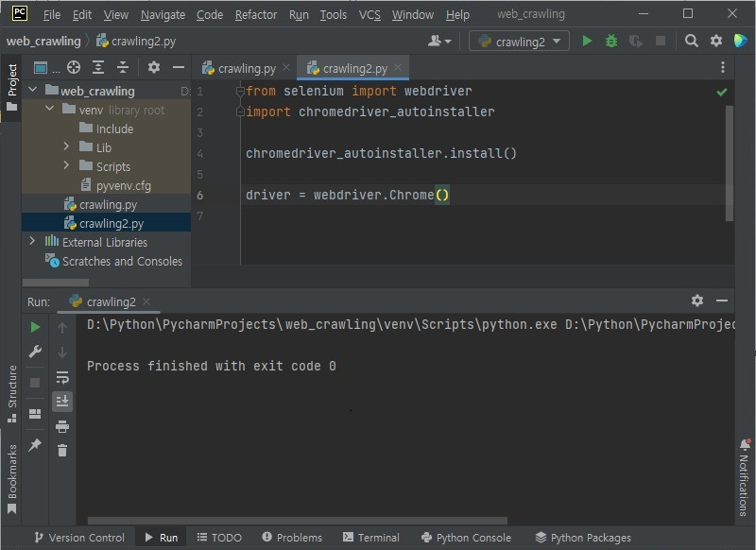Start debugging with the bug icon
This screenshot has height=550, width=756.
point(611,41)
